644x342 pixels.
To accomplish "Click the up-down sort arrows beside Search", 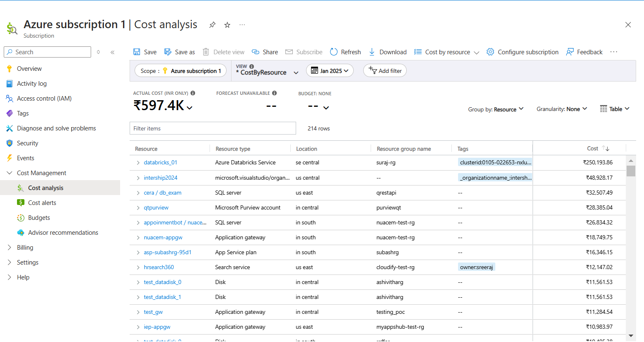I will (x=98, y=52).
